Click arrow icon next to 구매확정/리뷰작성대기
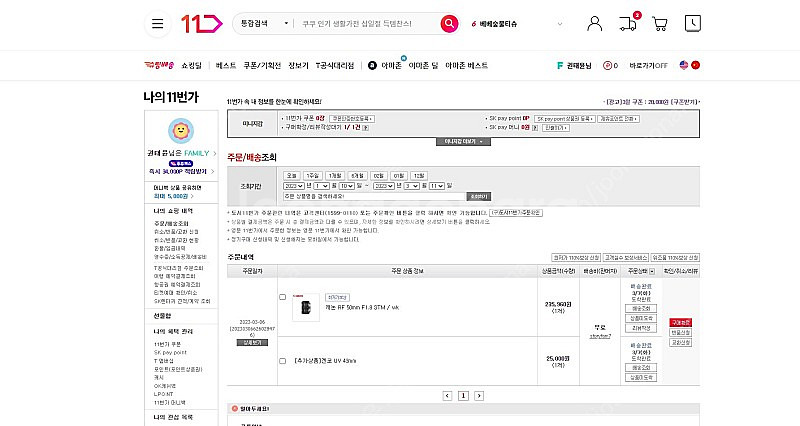This screenshot has height=426, width=800. [x=365, y=128]
